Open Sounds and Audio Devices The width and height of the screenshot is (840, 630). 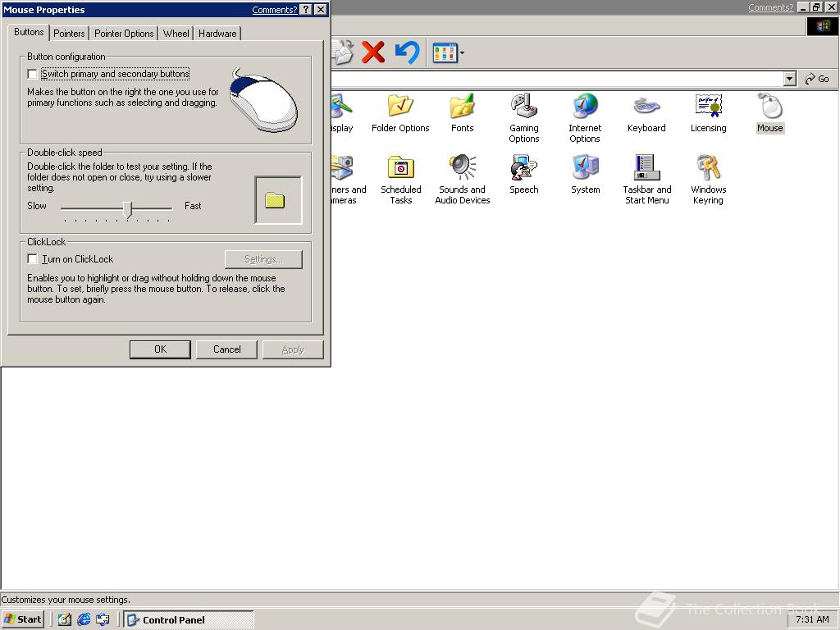point(463,180)
